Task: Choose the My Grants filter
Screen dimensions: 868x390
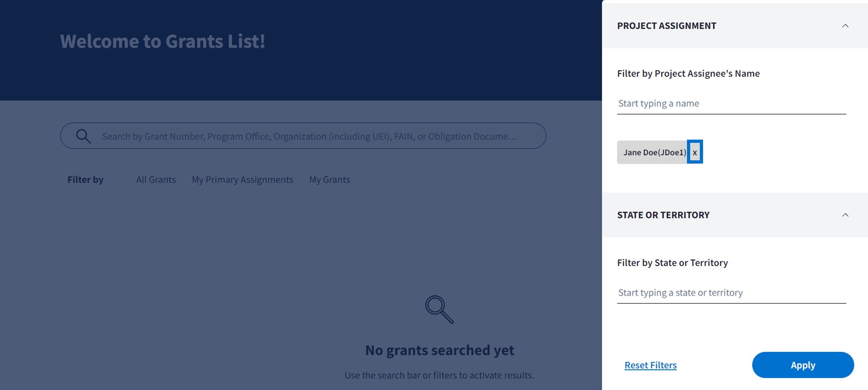Action: [329, 180]
